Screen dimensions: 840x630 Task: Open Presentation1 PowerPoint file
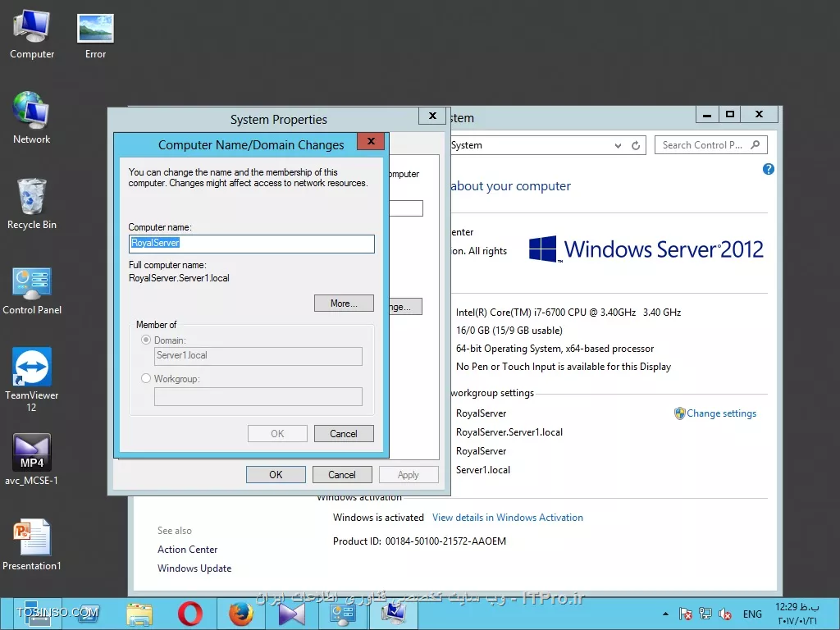click(x=32, y=545)
